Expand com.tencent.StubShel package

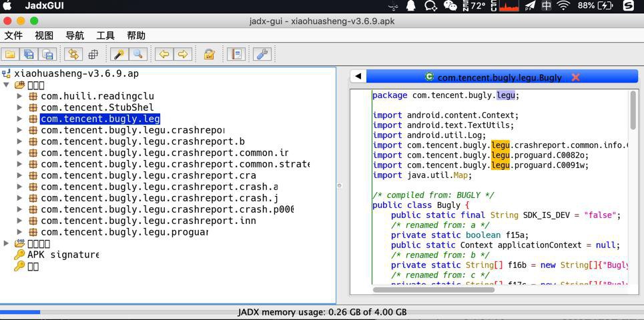(19, 107)
